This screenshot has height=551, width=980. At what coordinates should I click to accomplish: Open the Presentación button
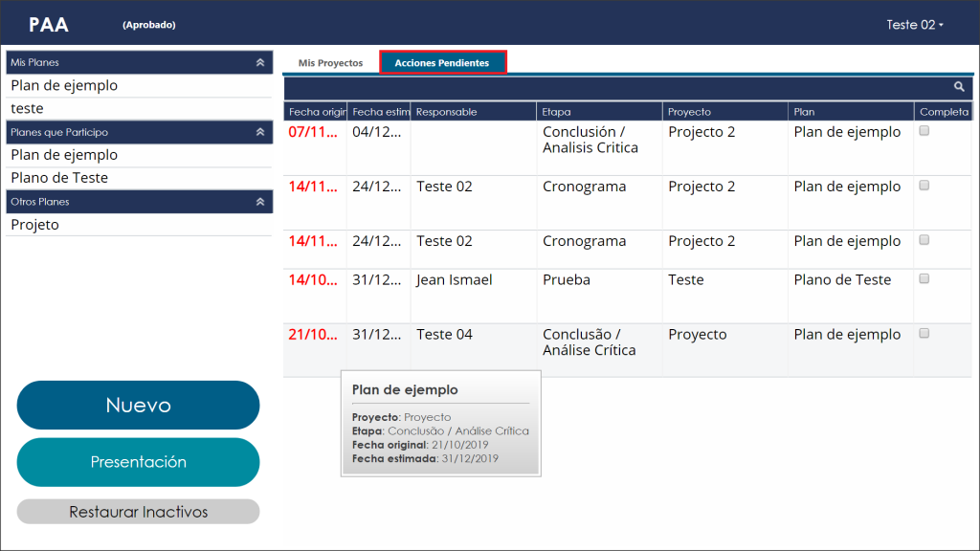(138, 462)
